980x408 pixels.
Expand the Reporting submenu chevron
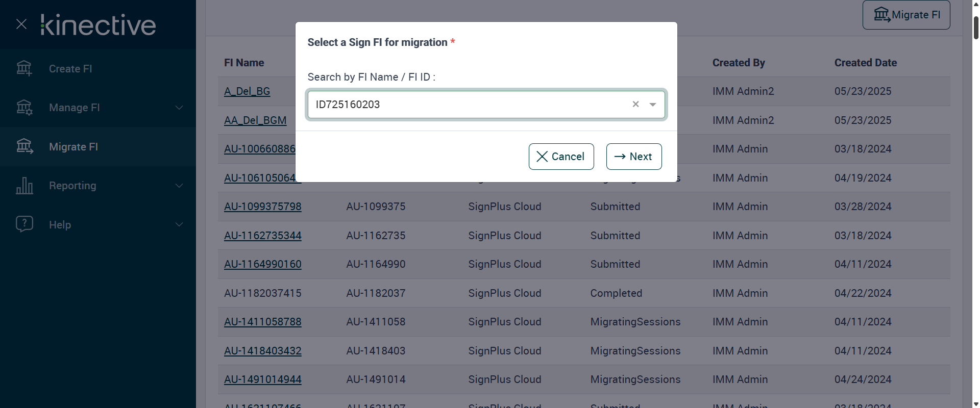tap(179, 186)
